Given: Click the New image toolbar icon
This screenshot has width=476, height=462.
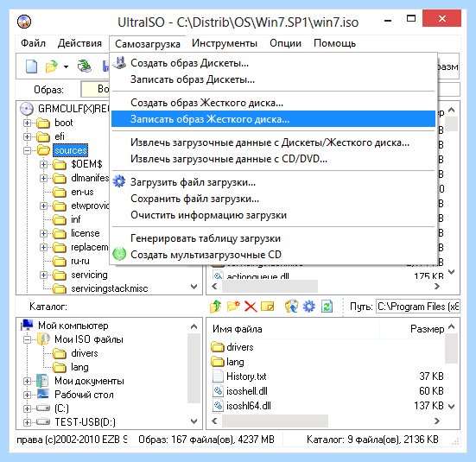Looking at the screenshot, I should [x=31, y=66].
